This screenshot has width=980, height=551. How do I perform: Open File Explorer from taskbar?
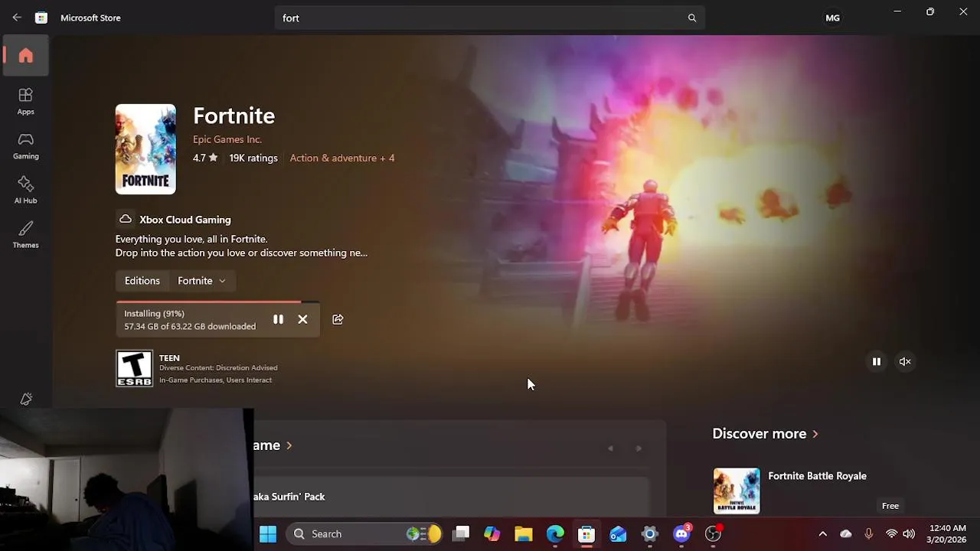coord(523,533)
